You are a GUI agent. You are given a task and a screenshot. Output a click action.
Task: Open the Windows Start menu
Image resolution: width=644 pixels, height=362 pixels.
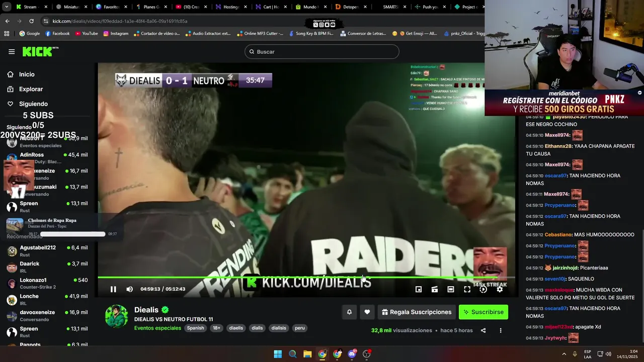click(278, 354)
